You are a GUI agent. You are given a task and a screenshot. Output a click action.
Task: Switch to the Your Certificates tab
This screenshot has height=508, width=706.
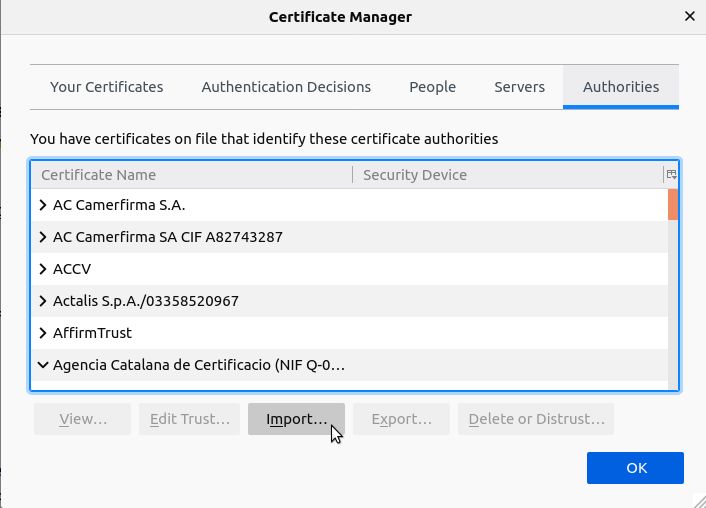106,87
